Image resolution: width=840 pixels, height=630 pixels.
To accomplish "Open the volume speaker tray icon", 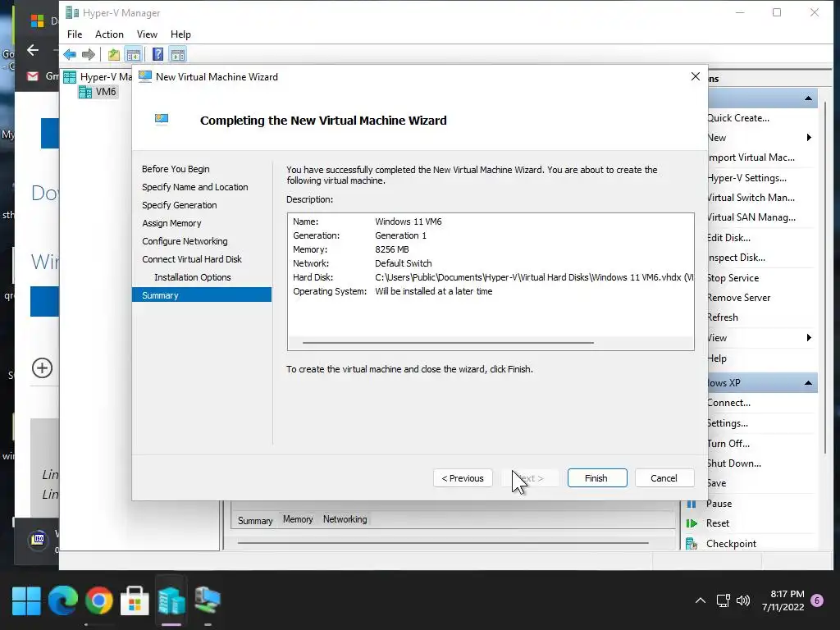I will pos(743,600).
